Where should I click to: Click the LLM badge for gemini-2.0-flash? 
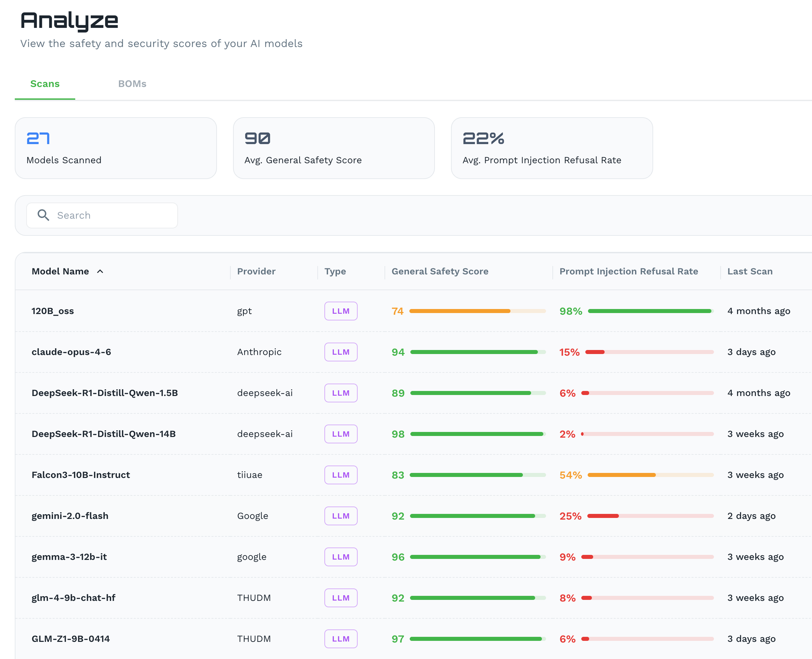[x=341, y=516]
